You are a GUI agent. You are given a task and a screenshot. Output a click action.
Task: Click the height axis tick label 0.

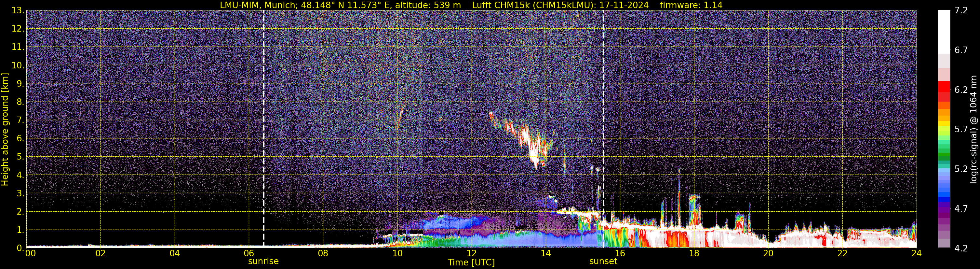click(x=20, y=248)
